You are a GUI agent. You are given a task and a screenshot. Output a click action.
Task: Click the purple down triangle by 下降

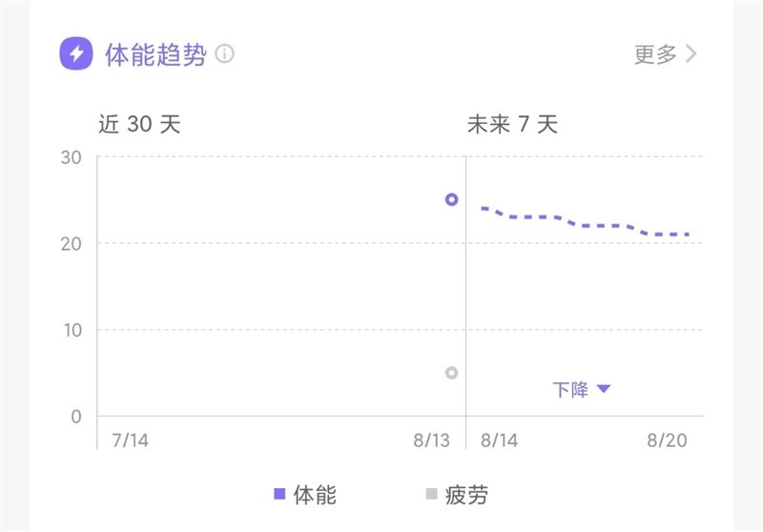coord(603,389)
